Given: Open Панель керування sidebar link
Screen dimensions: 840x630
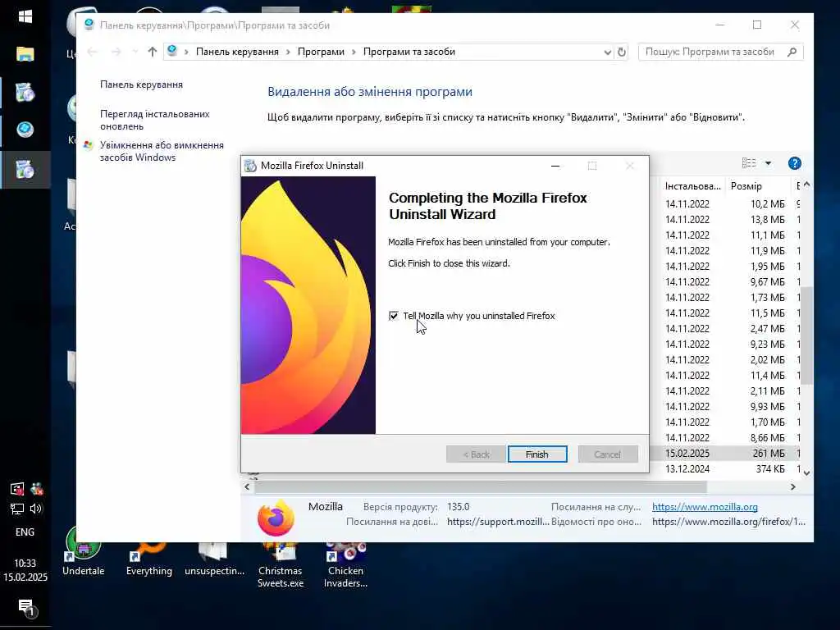Looking at the screenshot, I should click(x=141, y=84).
